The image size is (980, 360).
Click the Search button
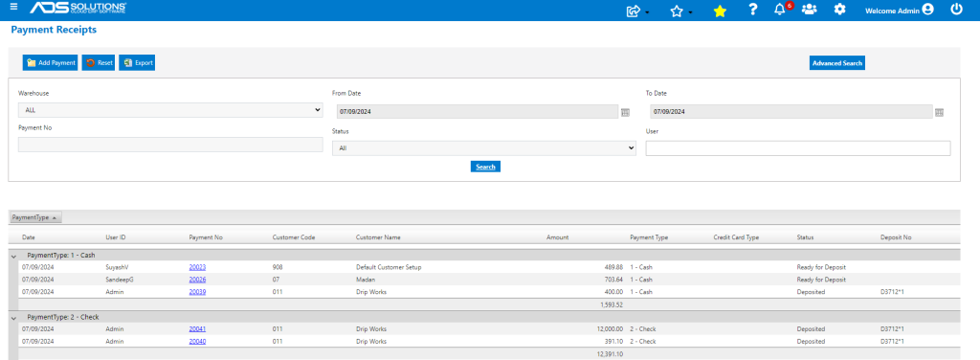(485, 167)
